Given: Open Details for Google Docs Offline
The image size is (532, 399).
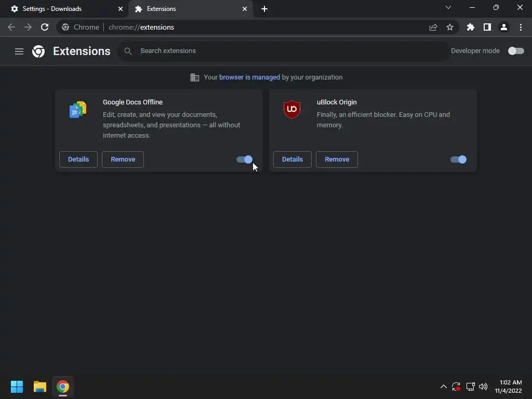Looking at the screenshot, I should pos(78,159).
